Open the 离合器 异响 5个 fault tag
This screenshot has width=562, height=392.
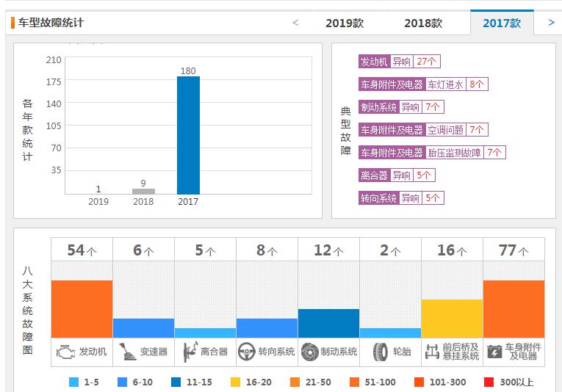click(397, 175)
